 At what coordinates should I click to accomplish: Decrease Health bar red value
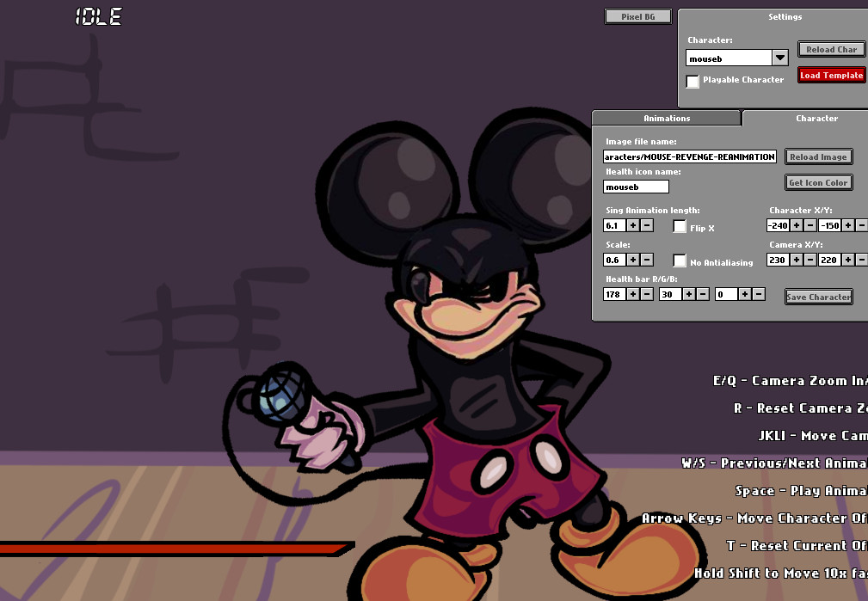pyautogui.click(x=647, y=294)
